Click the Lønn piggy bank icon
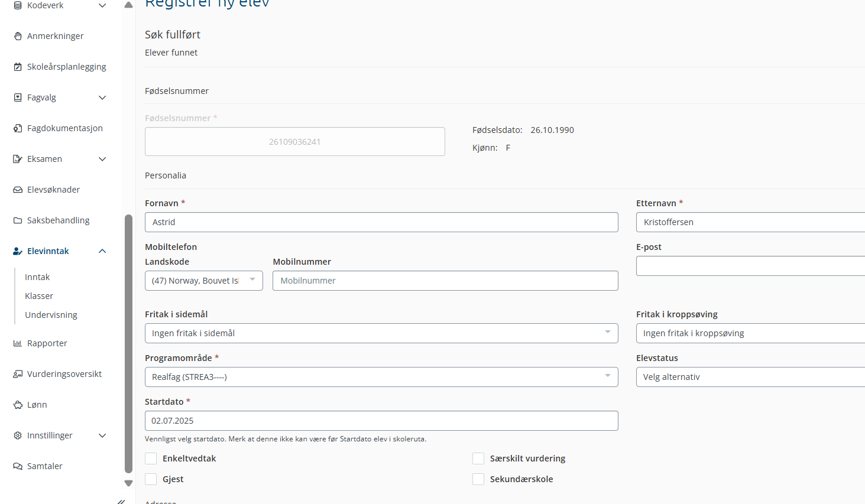The width and height of the screenshot is (865, 504). click(x=18, y=405)
